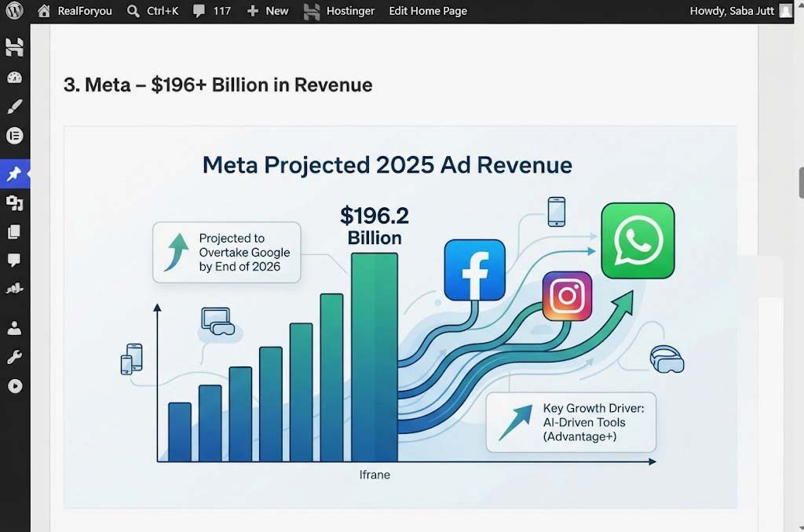This screenshot has width=804, height=532.
Task: Click the 'Ifrane' caption under the chart
Action: point(375,475)
